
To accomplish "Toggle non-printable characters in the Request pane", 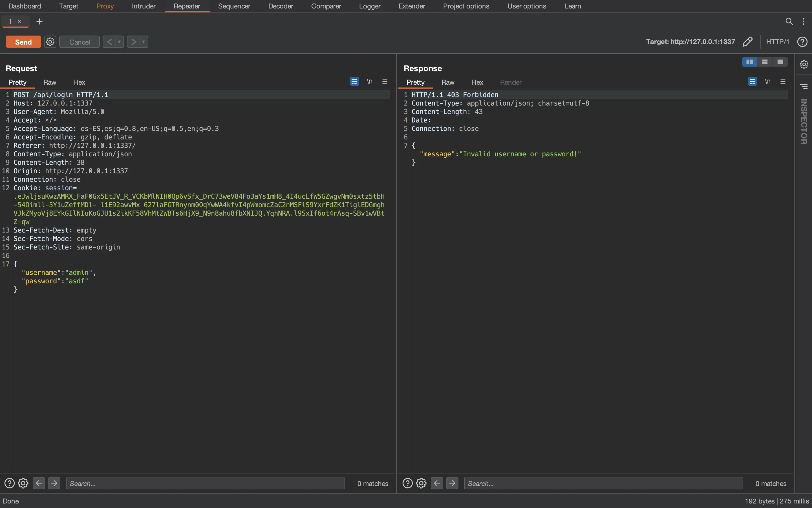I will [x=369, y=82].
